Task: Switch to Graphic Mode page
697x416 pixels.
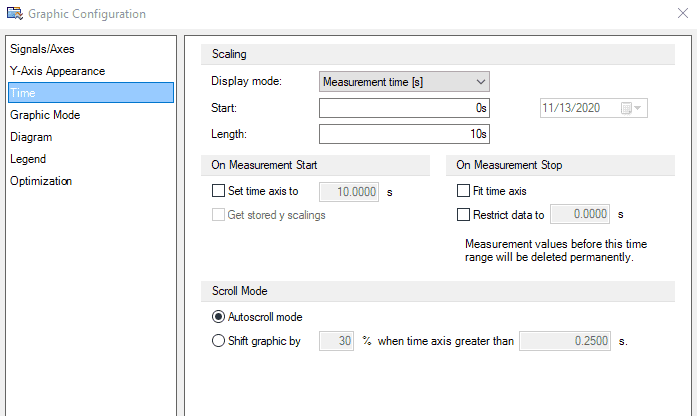Action: pyautogui.click(x=45, y=115)
